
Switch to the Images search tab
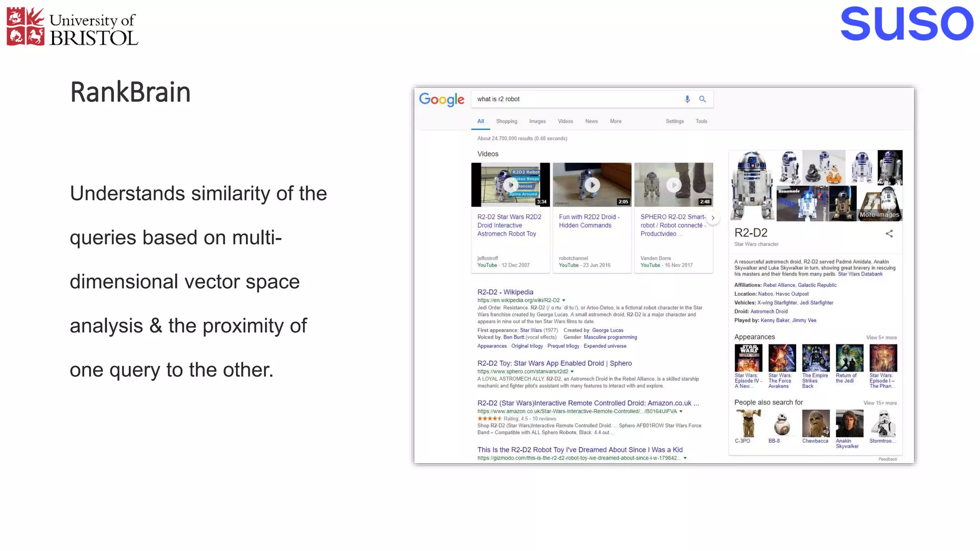point(537,121)
